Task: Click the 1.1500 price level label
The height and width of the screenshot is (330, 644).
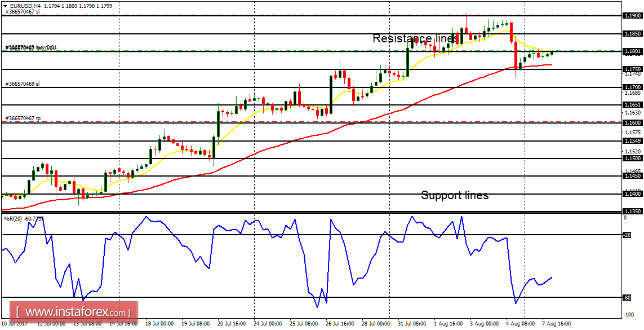Action: (x=632, y=159)
